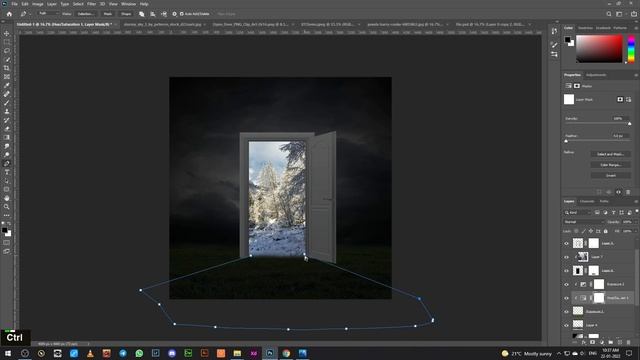Select the History Brush tool

point(7,120)
